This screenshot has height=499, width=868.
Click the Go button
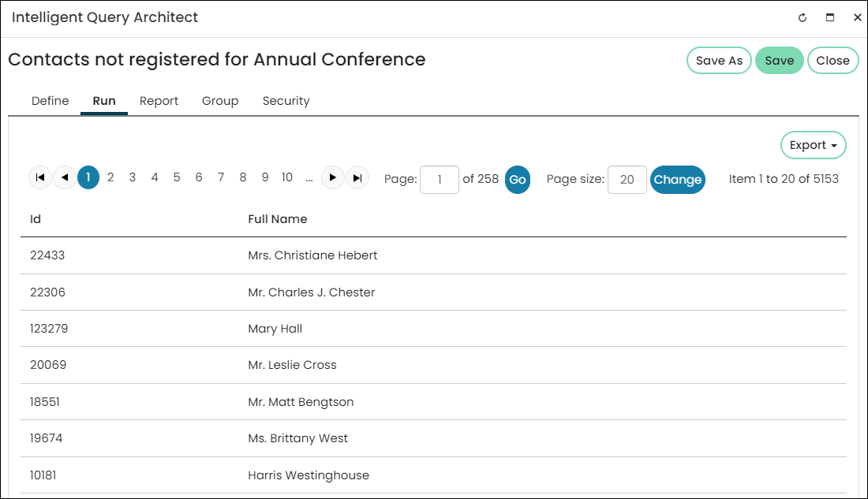pyautogui.click(x=518, y=180)
